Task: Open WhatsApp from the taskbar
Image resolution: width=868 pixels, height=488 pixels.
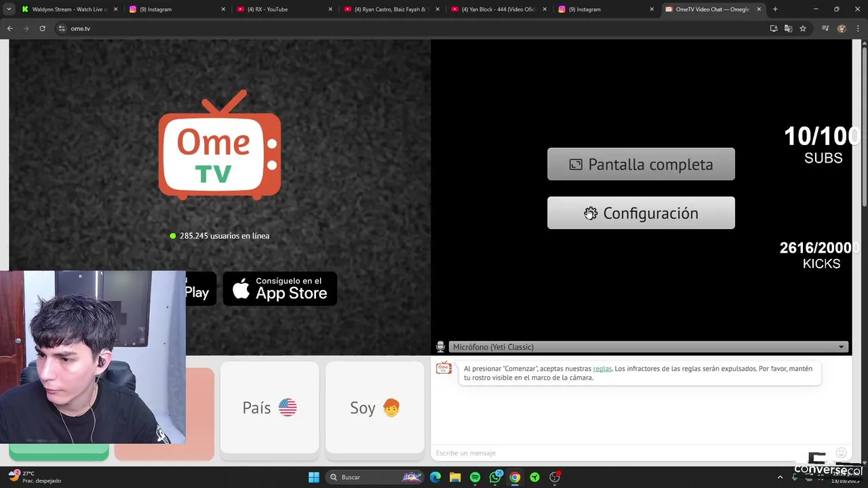Action: [495, 477]
